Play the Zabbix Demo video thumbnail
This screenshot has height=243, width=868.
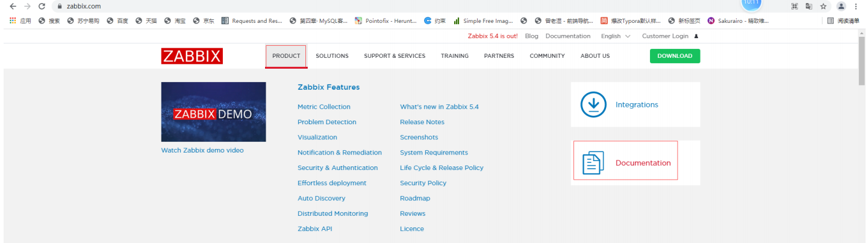click(213, 112)
